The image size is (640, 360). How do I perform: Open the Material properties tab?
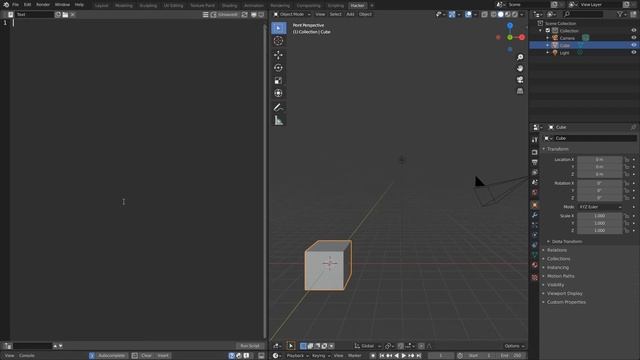click(535, 265)
